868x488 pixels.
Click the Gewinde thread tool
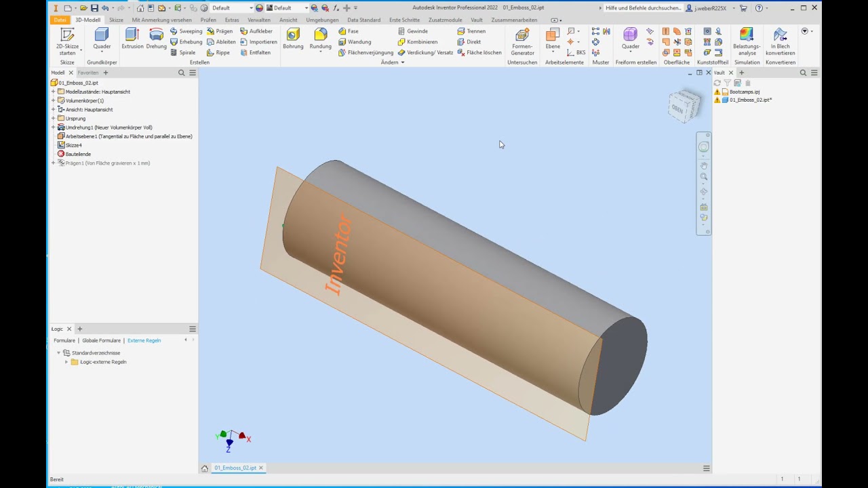pos(413,31)
